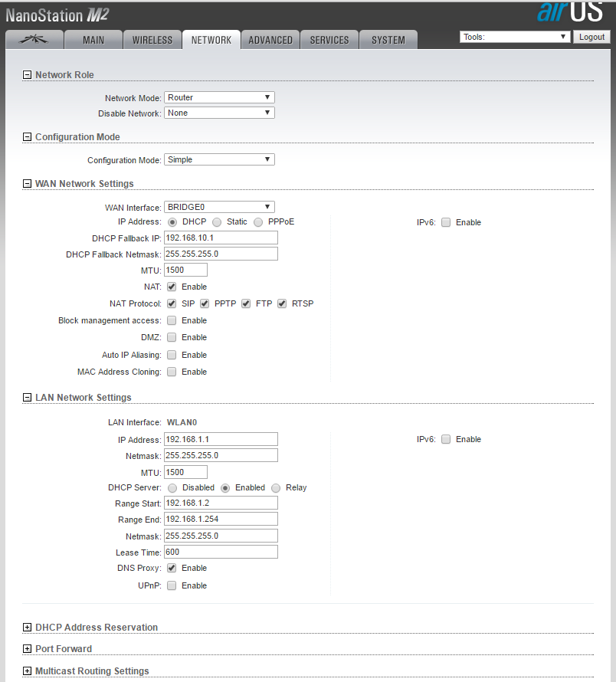
Task: Click the Logout button
Action: (591, 37)
